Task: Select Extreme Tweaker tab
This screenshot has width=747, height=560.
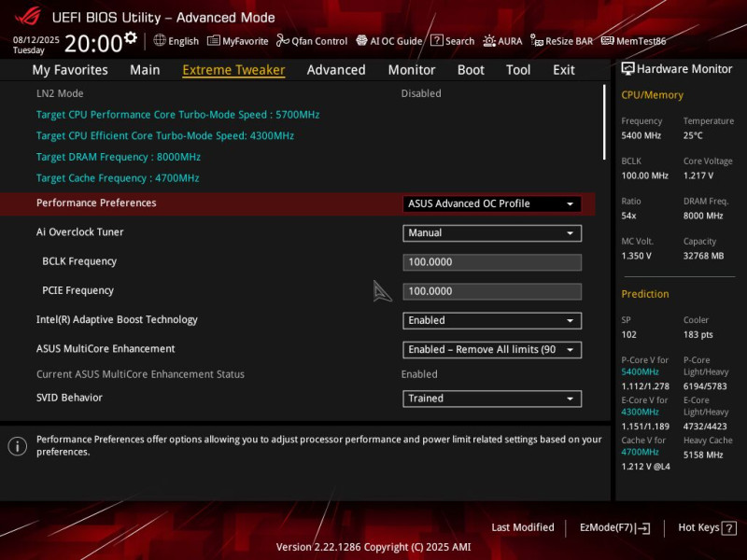Action: tap(233, 70)
